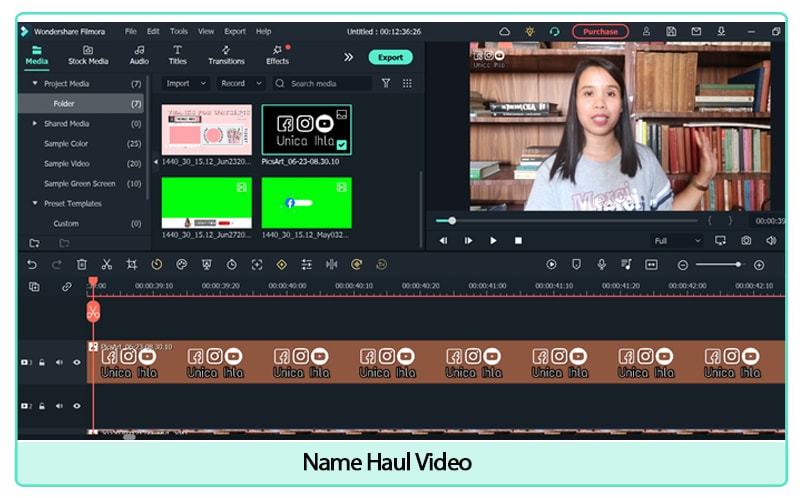The height and width of the screenshot is (498, 800).
Task: Open the Record dropdown
Action: 241,83
